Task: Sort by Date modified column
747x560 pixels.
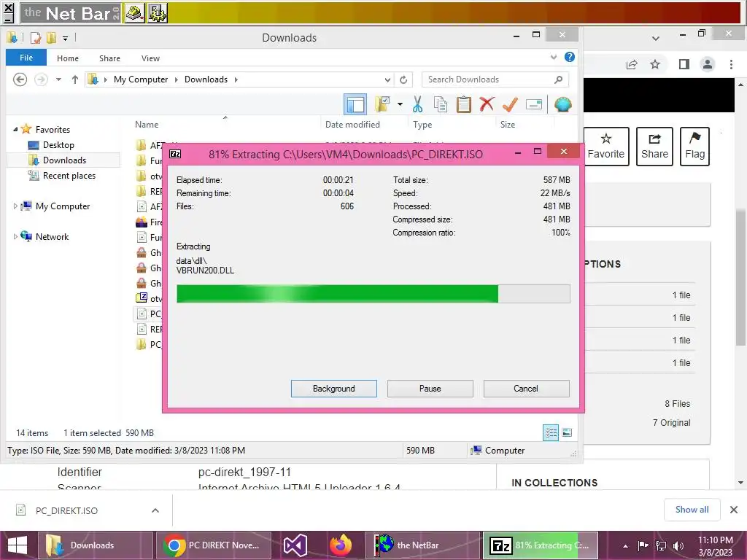Action: pos(352,124)
